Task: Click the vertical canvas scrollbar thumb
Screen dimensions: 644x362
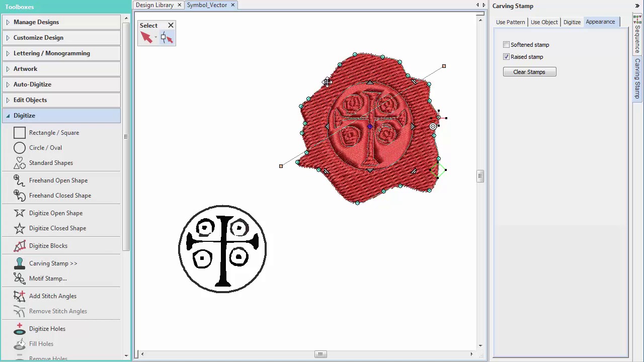Action: coord(480,176)
